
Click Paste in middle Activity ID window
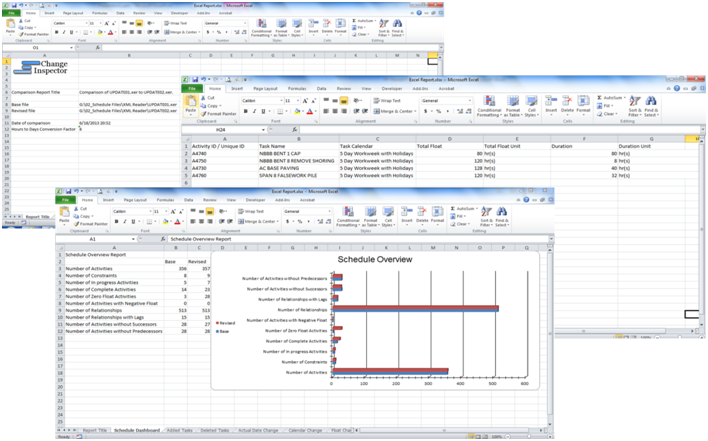191,104
